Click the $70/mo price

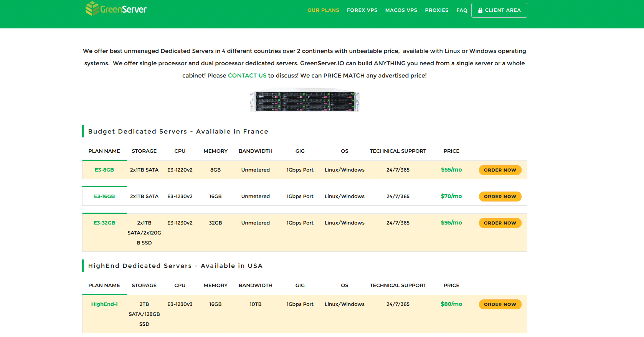tap(451, 196)
